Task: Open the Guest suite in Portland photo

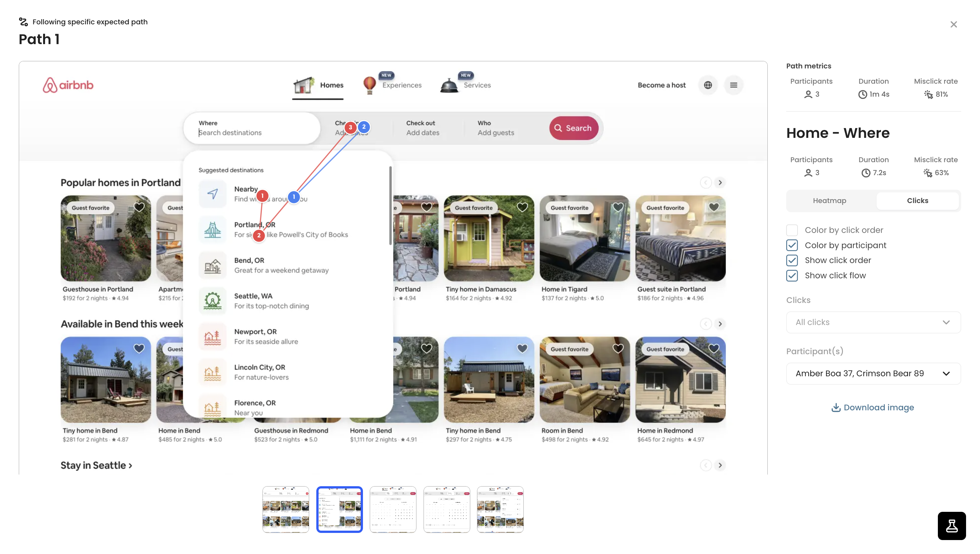Action: tap(681, 238)
